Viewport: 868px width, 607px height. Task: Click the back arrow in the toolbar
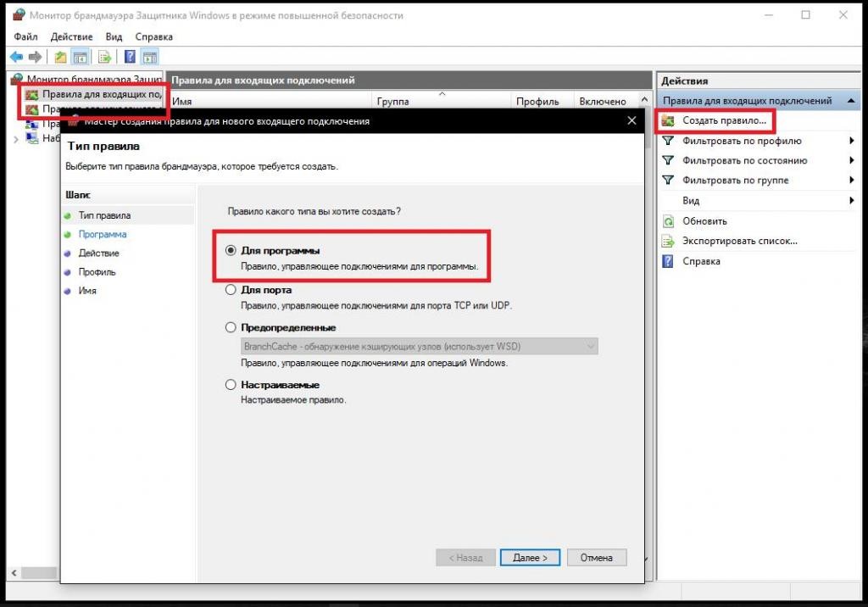[x=16, y=57]
